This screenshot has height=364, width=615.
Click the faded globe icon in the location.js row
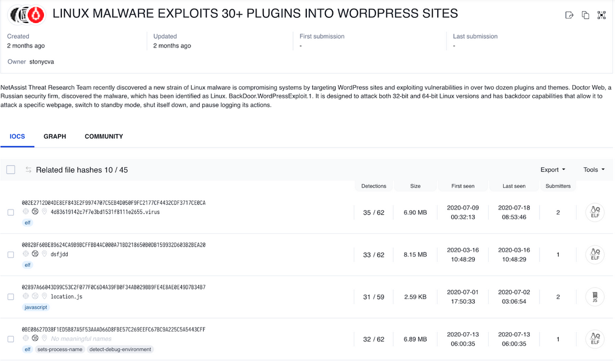pyautogui.click(x=35, y=296)
